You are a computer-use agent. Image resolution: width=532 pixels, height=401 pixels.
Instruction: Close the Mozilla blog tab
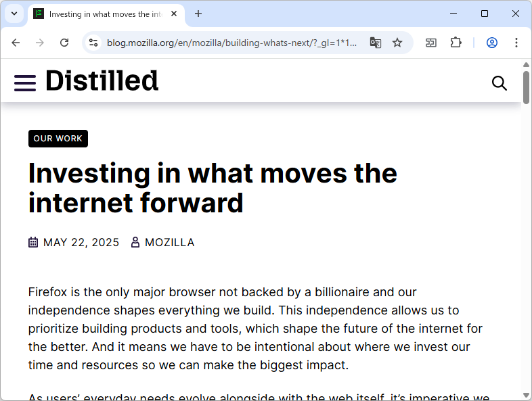[174, 14]
